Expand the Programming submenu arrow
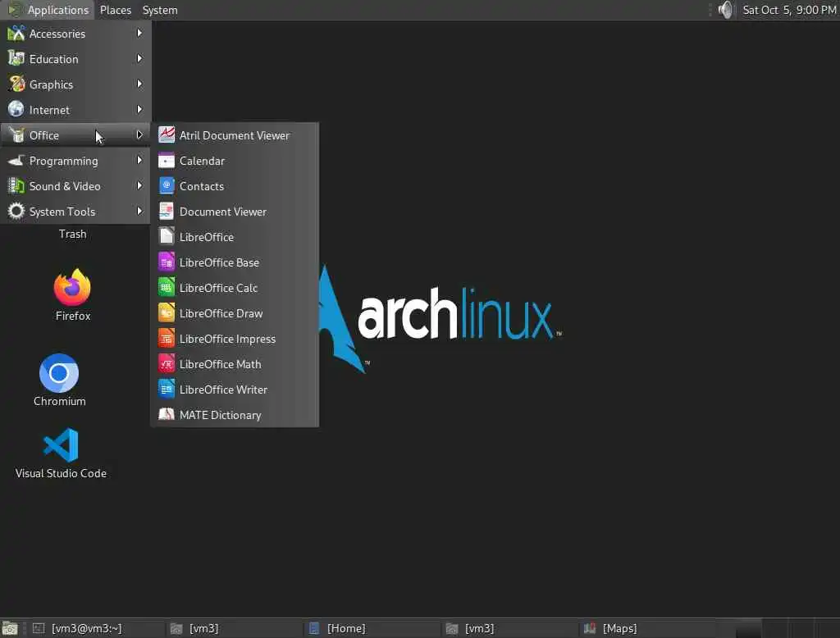The width and height of the screenshot is (840, 638). (x=139, y=160)
